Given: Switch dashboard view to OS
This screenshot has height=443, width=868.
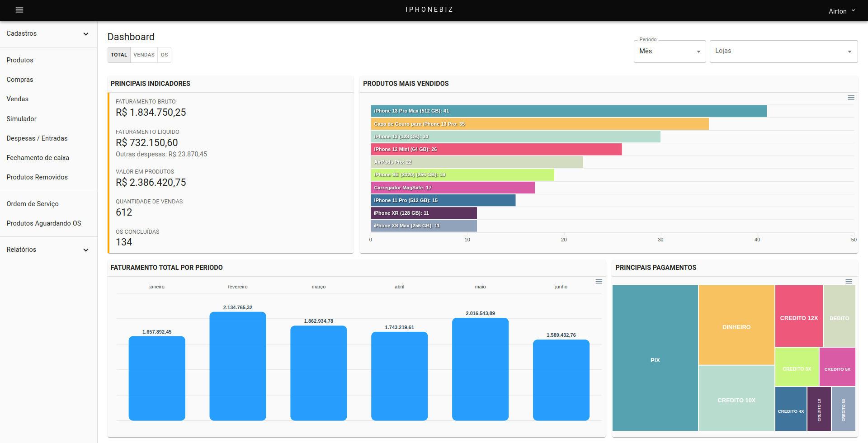Looking at the screenshot, I should pos(164,55).
